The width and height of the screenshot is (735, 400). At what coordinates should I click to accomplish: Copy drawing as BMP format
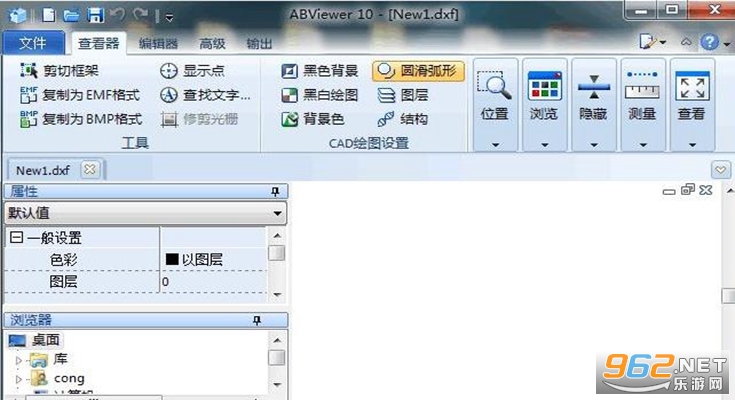pos(81,119)
